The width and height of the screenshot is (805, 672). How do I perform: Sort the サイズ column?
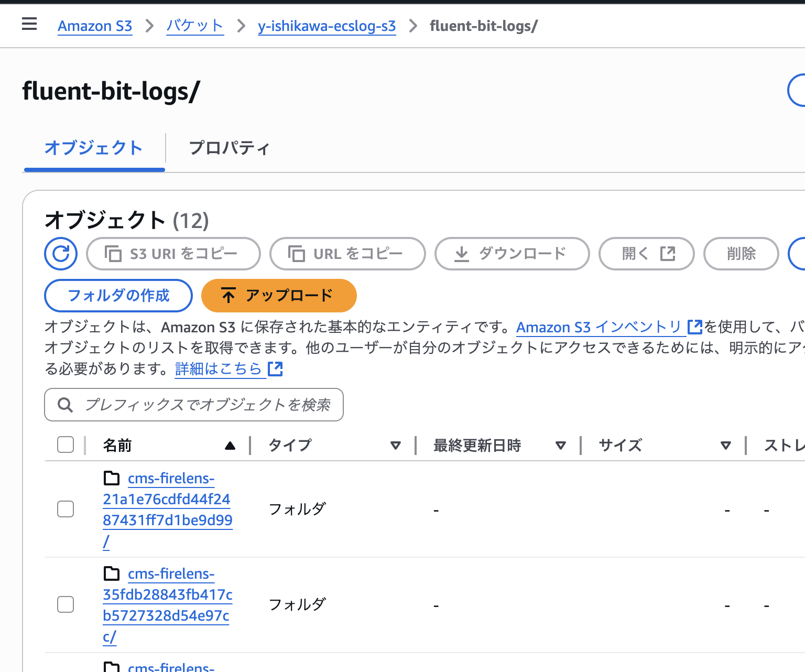pyautogui.click(x=726, y=446)
